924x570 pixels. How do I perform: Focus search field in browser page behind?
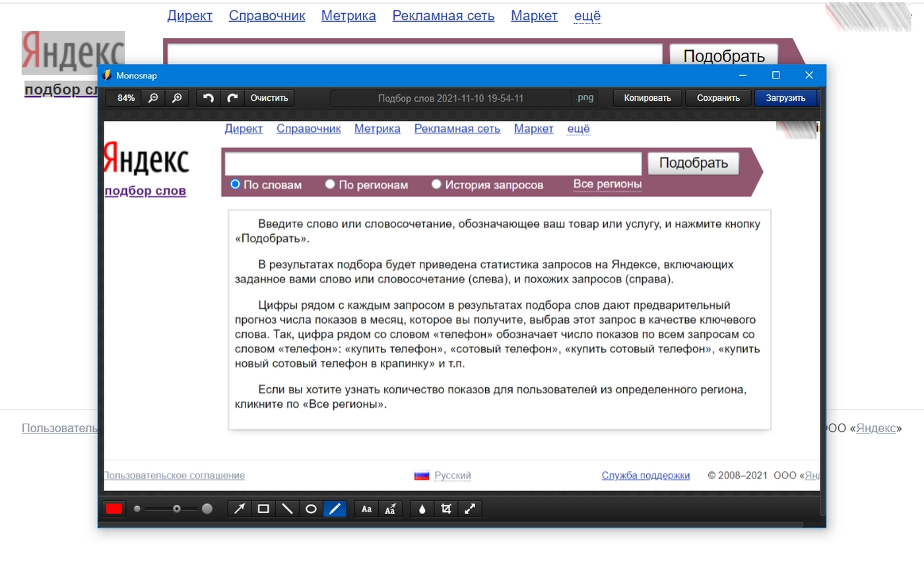coord(414,54)
